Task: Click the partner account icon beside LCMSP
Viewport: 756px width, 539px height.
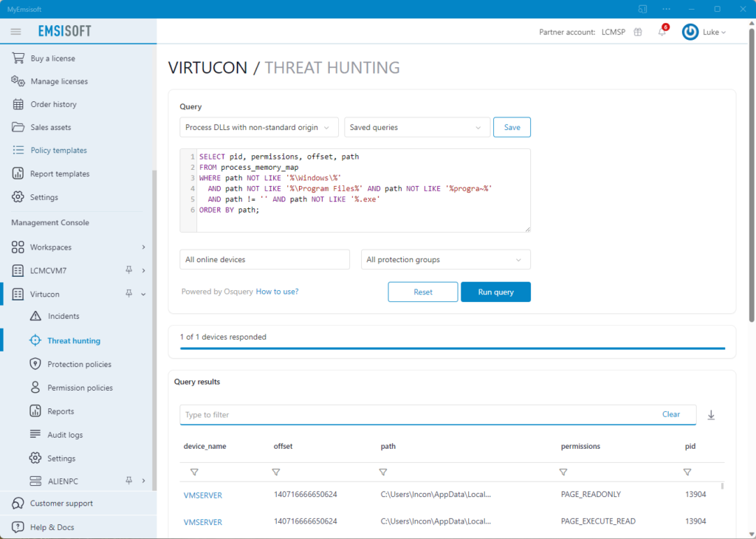Action: click(x=638, y=32)
